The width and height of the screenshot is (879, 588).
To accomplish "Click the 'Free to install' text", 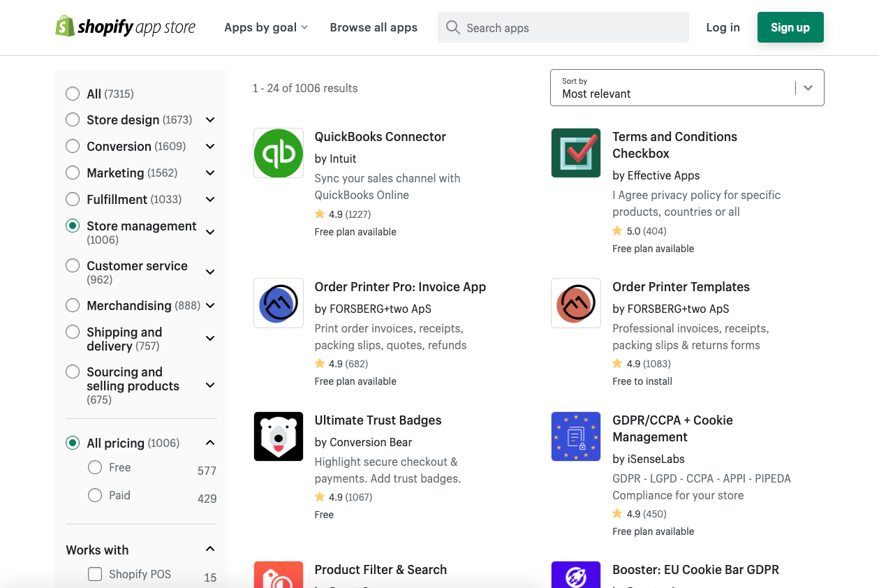I will 642,381.
